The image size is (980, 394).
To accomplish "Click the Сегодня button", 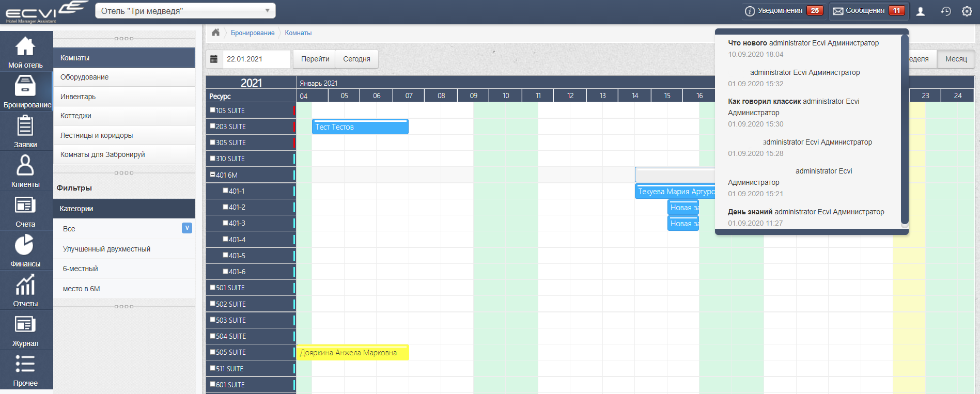I will 356,59.
